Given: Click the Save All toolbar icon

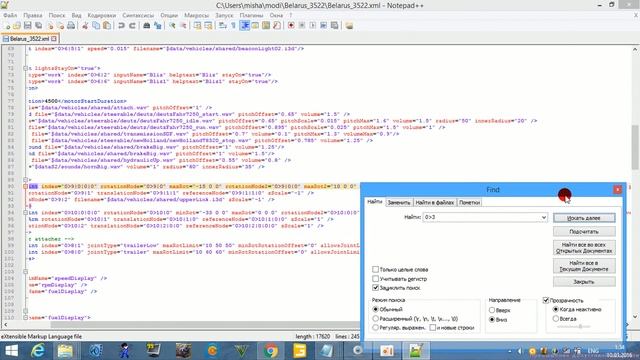Looking at the screenshot, I should [x=38, y=26].
